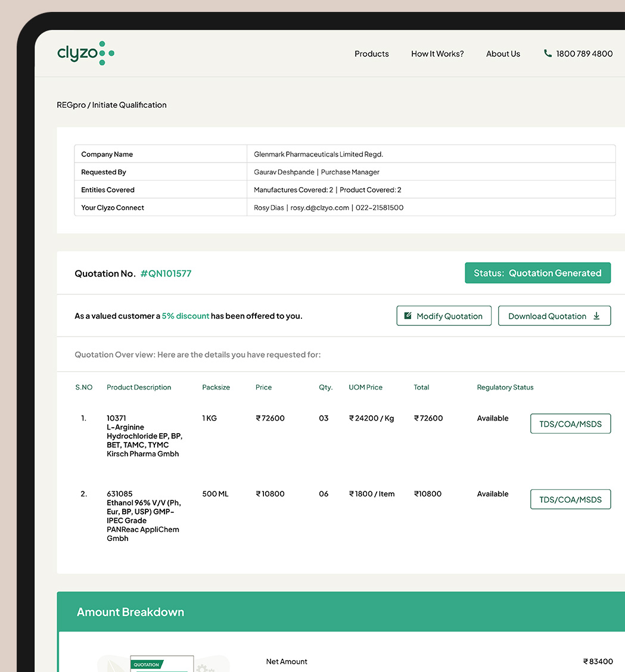
Task: Click the UOM Price column header
Action: [x=365, y=387]
